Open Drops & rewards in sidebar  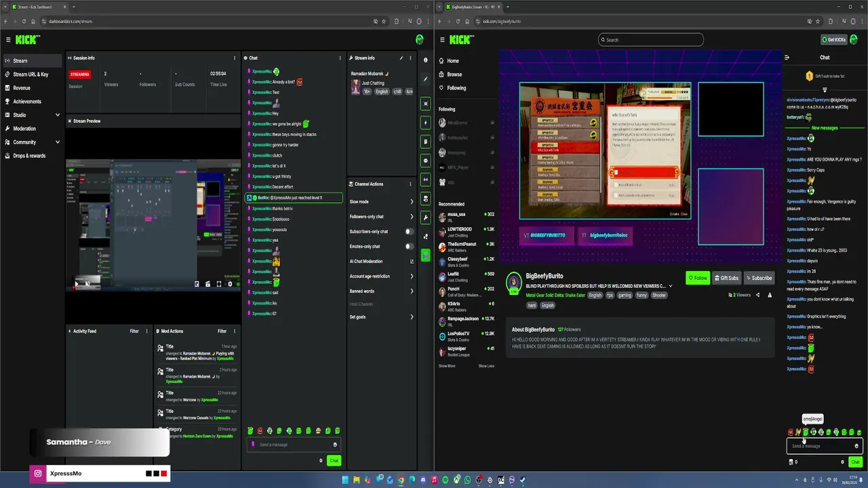click(32, 156)
